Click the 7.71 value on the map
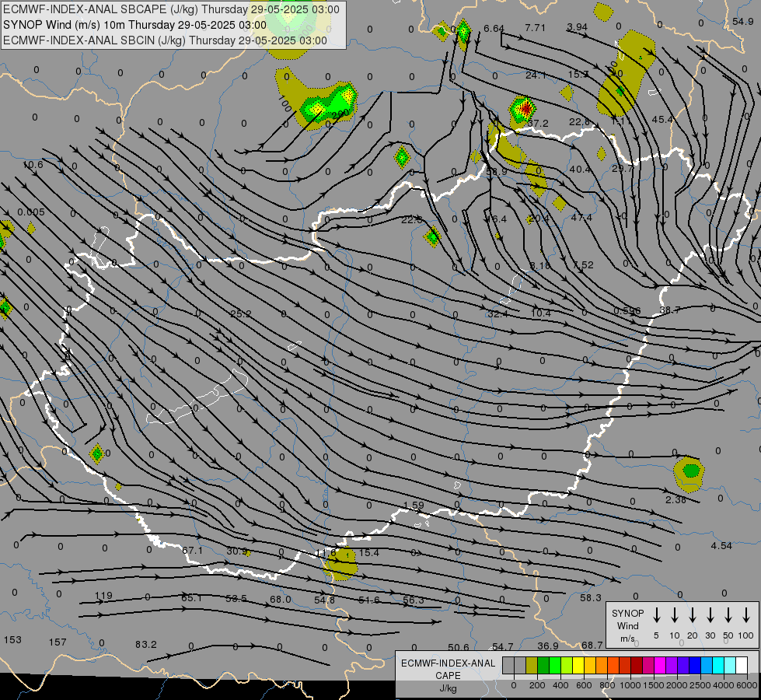 (536, 28)
